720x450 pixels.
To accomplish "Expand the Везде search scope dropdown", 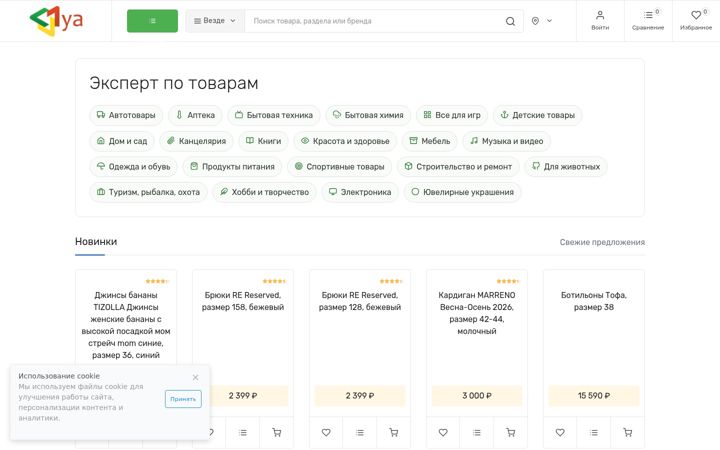I will (215, 21).
